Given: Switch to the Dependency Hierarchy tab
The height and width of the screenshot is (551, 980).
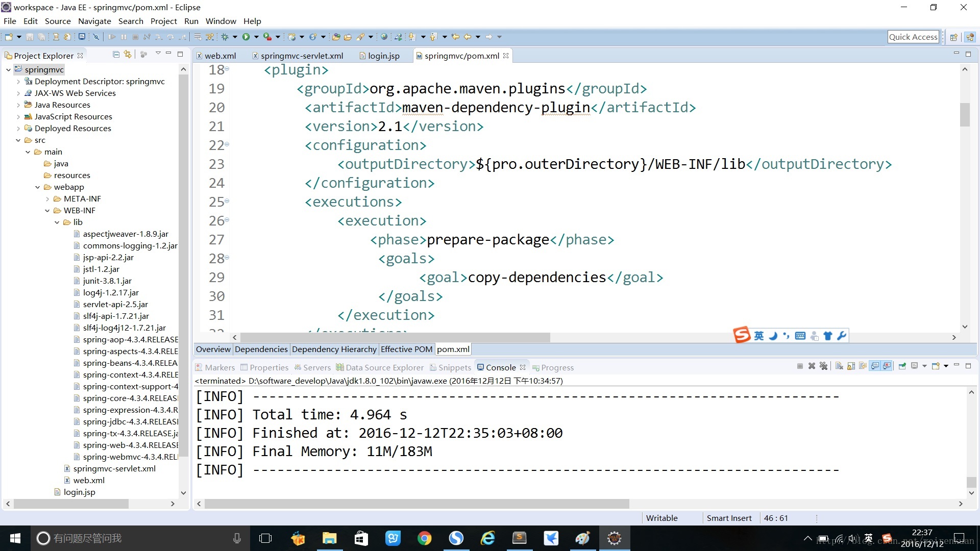Looking at the screenshot, I should 334,349.
